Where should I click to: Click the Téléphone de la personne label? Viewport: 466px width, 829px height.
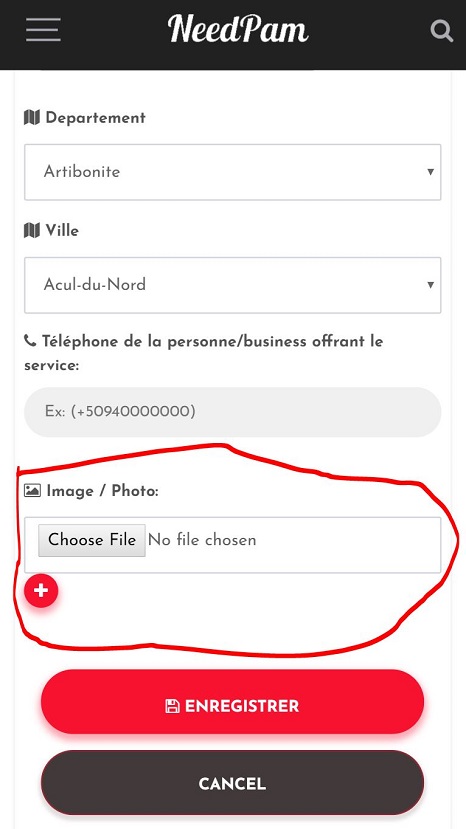click(x=204, y=353)
